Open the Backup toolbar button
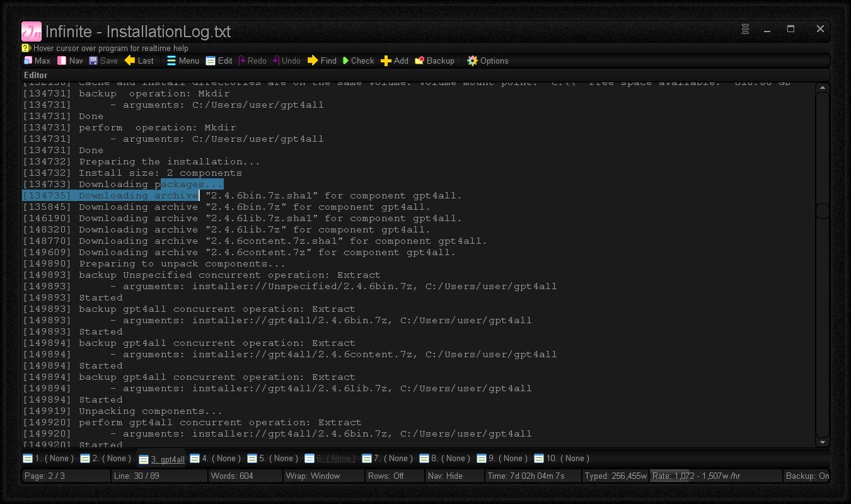851x504 pixels. 434,60
